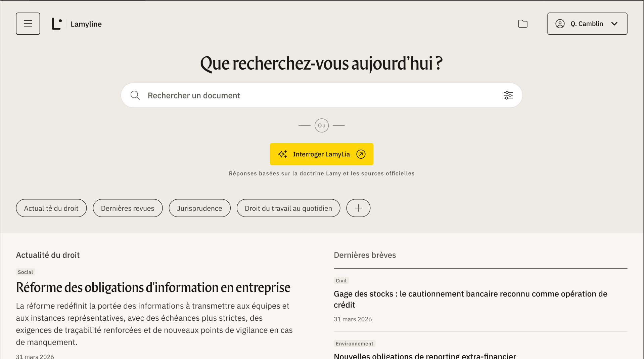The image size is (644, 359).
Task: Click the date 31 mars 2026 under Gage des stocks
Action: pos(353,319)
